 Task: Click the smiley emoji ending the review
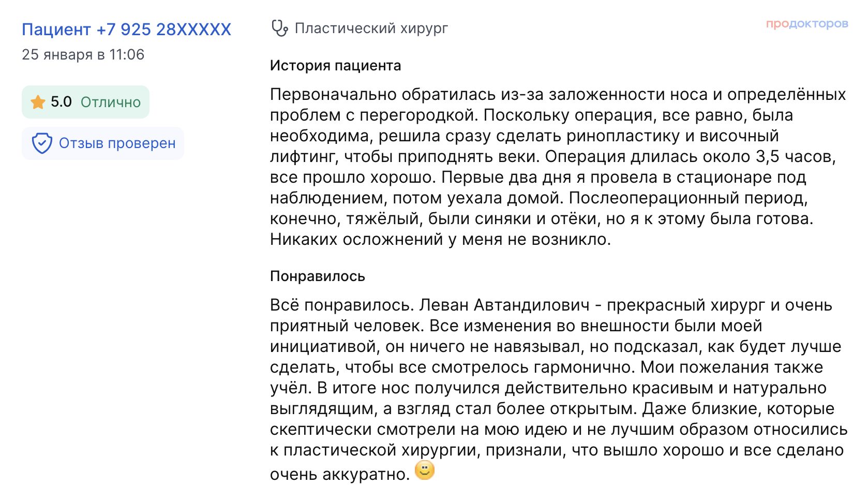tap(425, 471)
